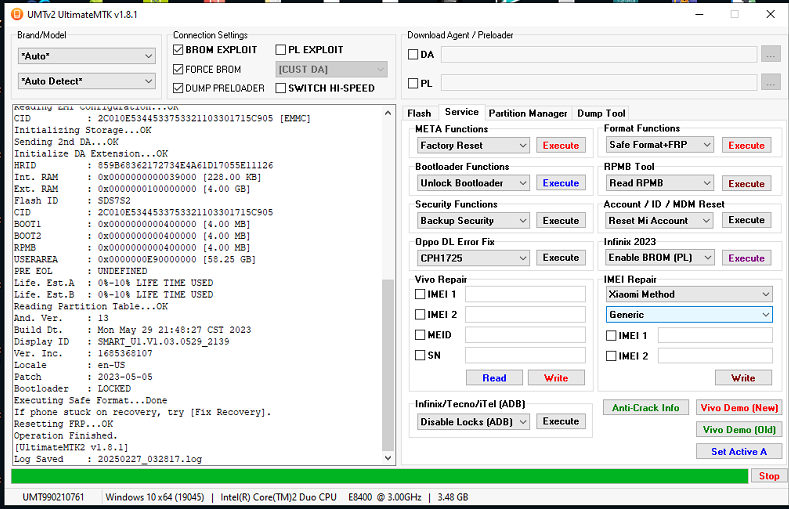Toggle PL EXPLOIT checkbox

tap(280, 50)
